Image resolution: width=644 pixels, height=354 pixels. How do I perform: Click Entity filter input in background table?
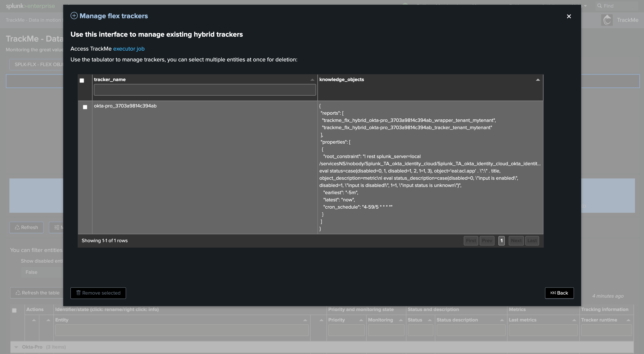coord(182,330)
